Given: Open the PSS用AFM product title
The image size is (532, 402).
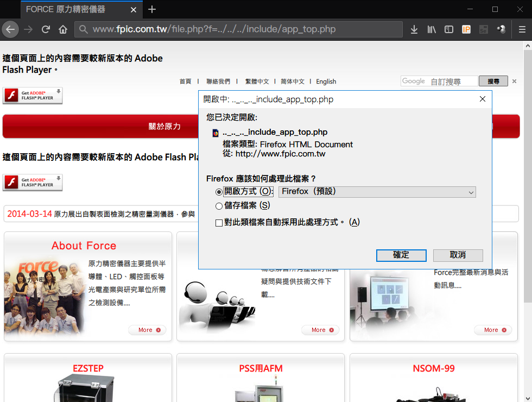Looking at the screenshot, I should (261, 368).
